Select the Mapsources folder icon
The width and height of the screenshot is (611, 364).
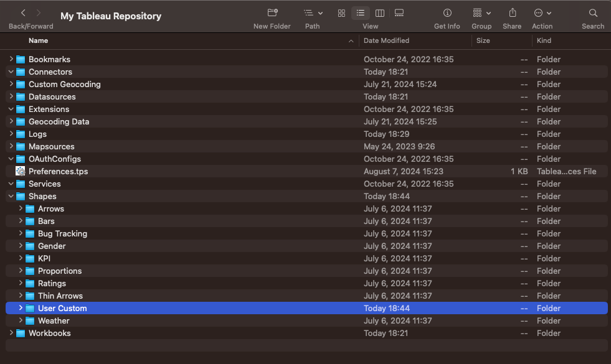click(x=21, y=147)
